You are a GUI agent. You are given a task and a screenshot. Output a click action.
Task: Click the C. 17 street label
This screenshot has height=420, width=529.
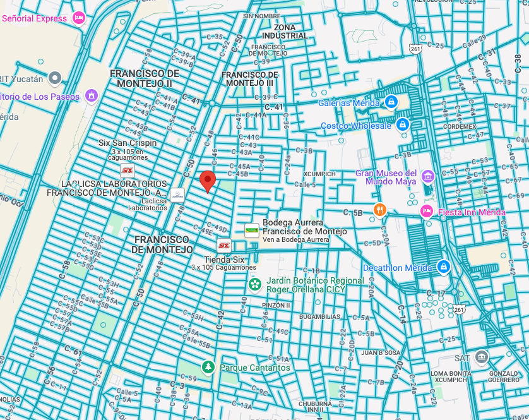(x=436, y=293)
